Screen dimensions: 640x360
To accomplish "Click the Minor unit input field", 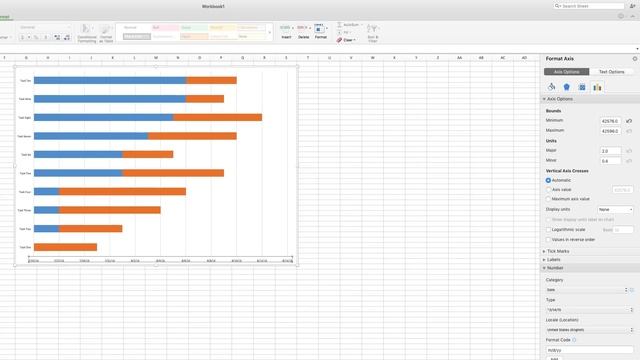I will pyautogui.click(x=610, y=161).
